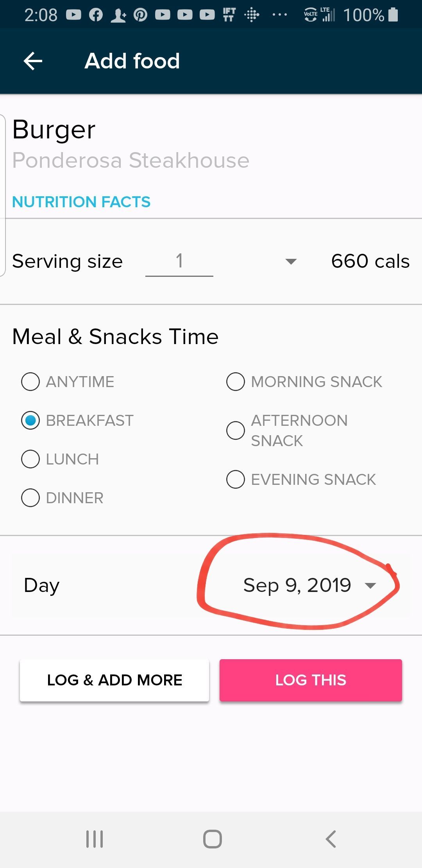Pick the Morning Snack option
The image size is (422, 868).
(x=236, y=382)
